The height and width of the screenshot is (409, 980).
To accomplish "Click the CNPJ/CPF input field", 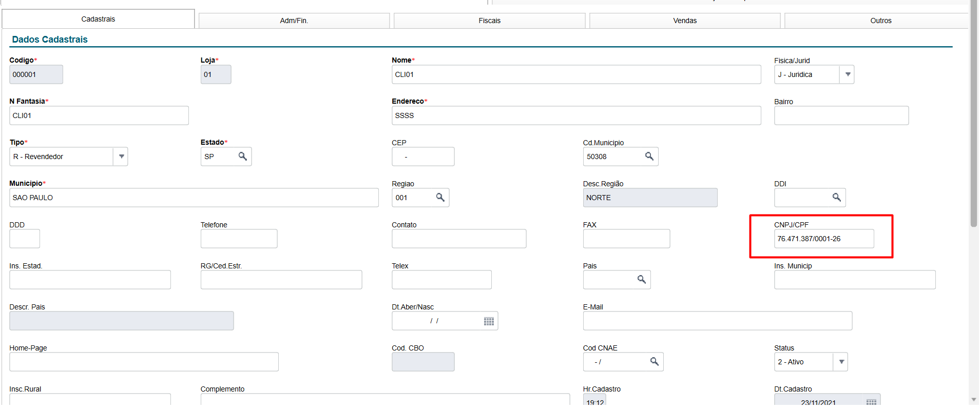I will pos(823,239).
